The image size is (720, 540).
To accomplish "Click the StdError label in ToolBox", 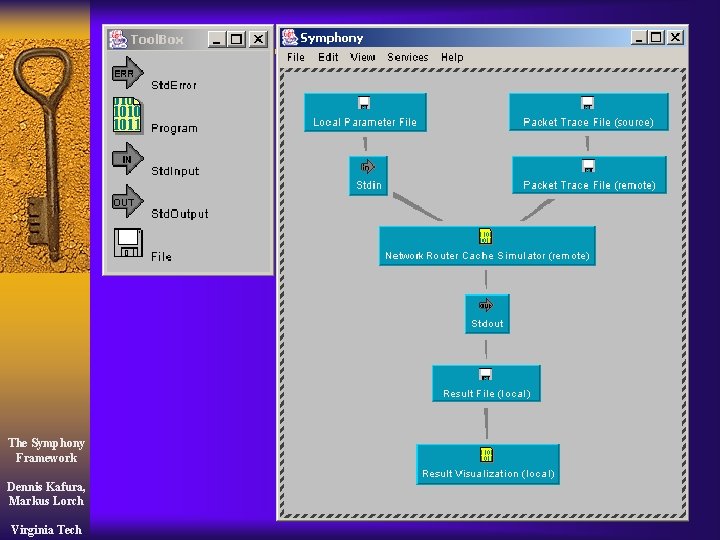I will (174, 85).
